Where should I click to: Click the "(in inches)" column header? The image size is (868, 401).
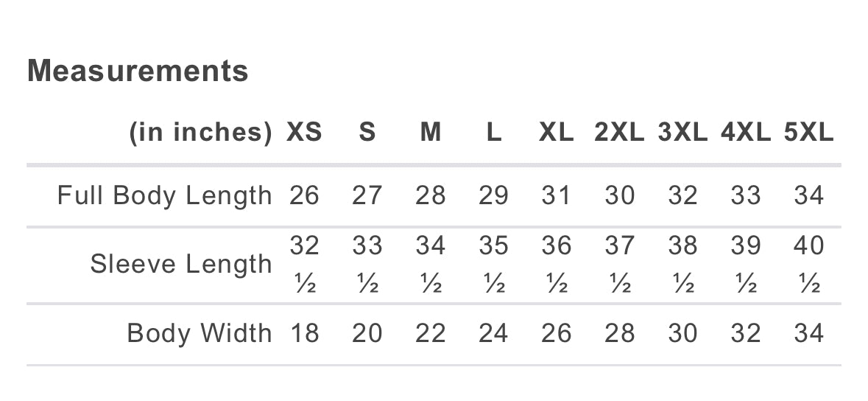[201, 132]
